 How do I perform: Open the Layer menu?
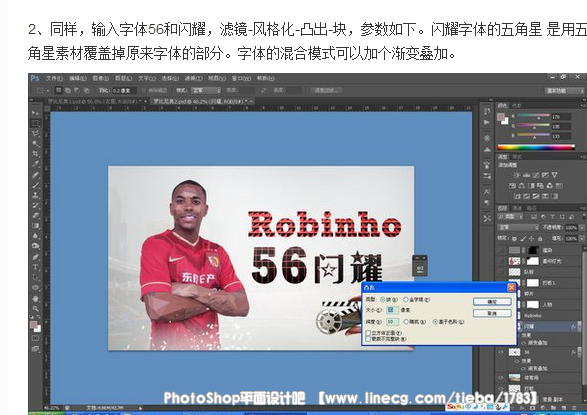pos(123,78)
